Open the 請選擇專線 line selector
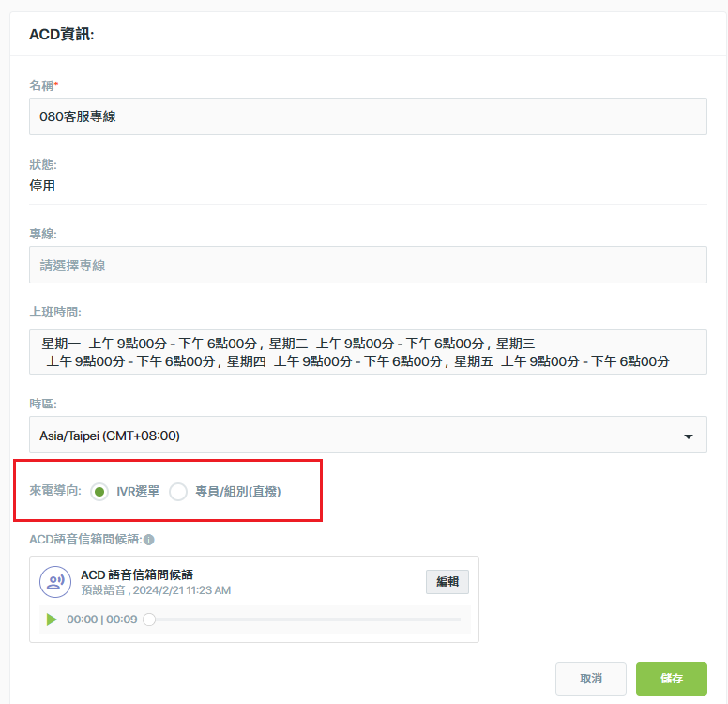Image resolution: width=728 pixels, height=704 pixels. [x=368, y=265]
